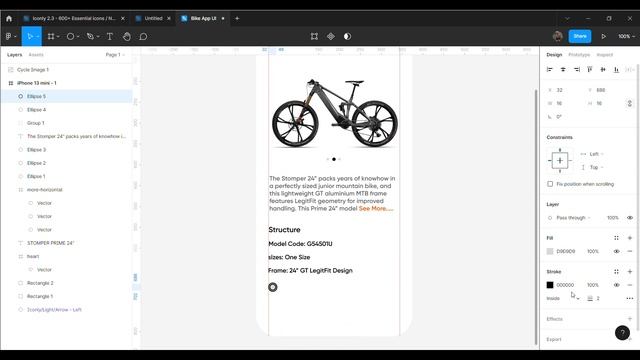Open the Pen tool dropdown arrow
Viewport: 640px width, 360px height.
(98, 37)
